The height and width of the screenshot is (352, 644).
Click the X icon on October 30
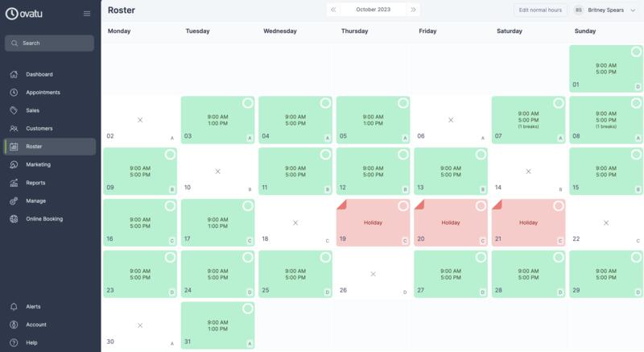140,325
